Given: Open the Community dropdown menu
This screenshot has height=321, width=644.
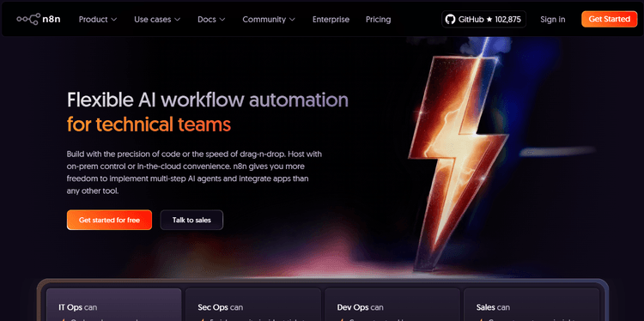Looking at the screenshot, I should click(269, 19).
